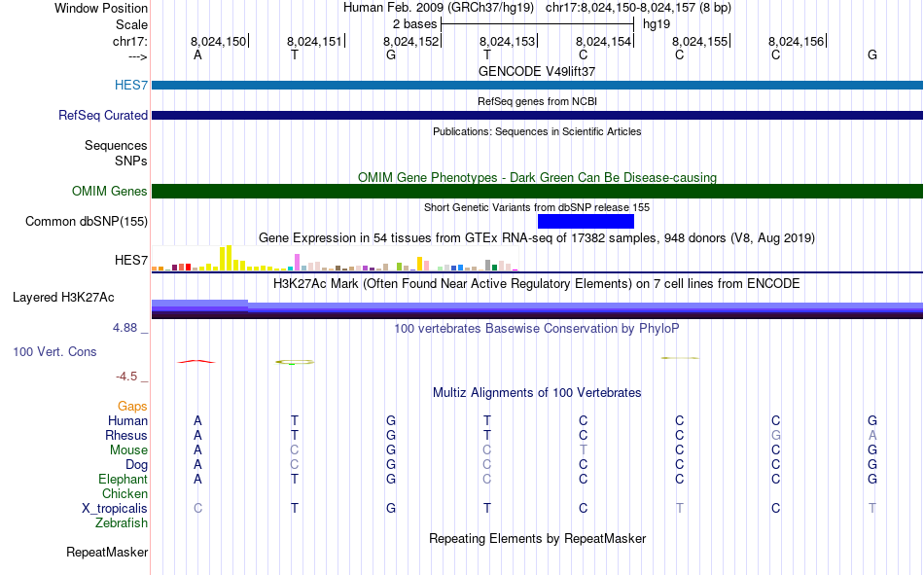The height and width of the screenshot is (575, 924).
Task: Open the OMIM Genes track label
Action: point(110,191)
